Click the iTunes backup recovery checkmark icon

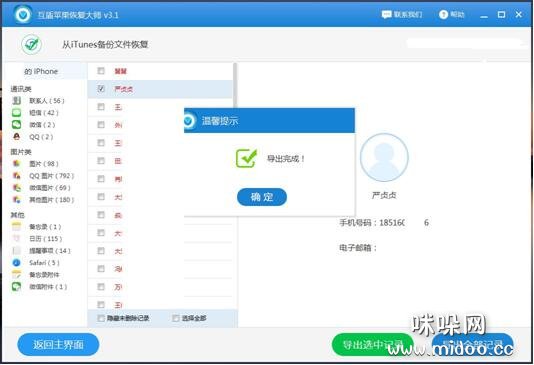tap(32, 44)
